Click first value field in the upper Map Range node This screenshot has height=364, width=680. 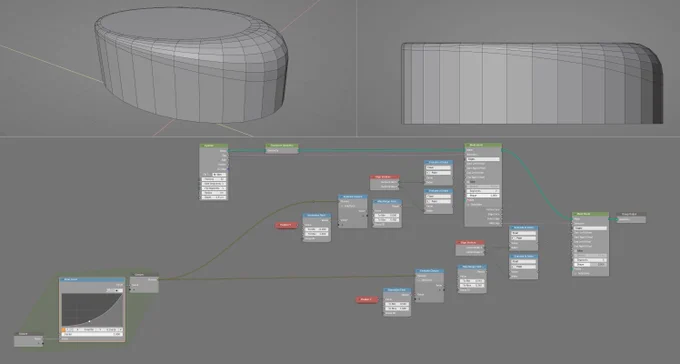[387, 215]
